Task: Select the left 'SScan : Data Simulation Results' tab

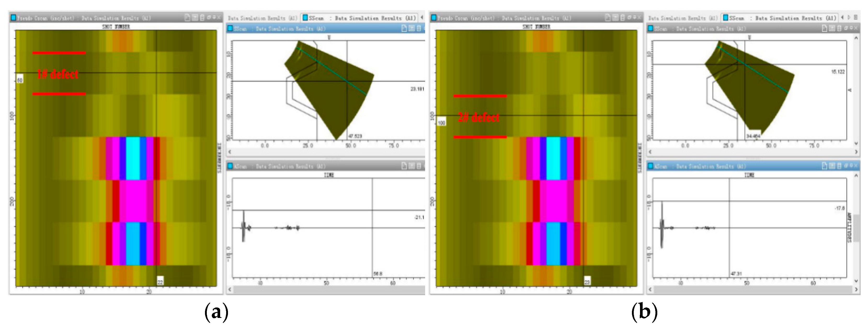Action: coord(359,18)
